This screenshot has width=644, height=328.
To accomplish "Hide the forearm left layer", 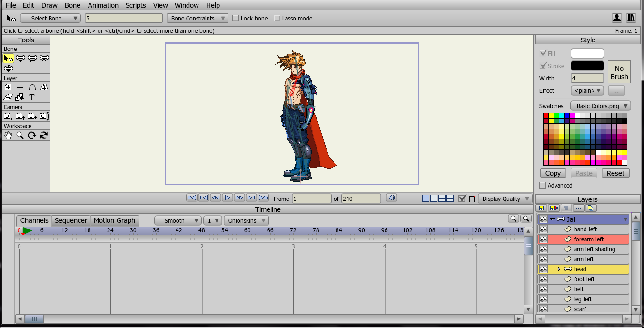I will [x=543, y=239].
